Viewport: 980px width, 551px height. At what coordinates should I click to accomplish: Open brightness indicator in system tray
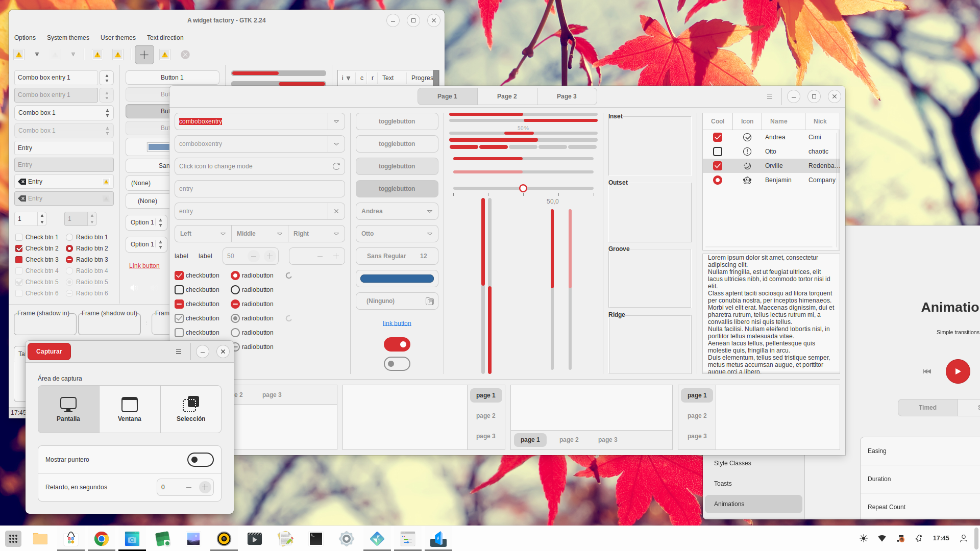[x=864, y=538]
